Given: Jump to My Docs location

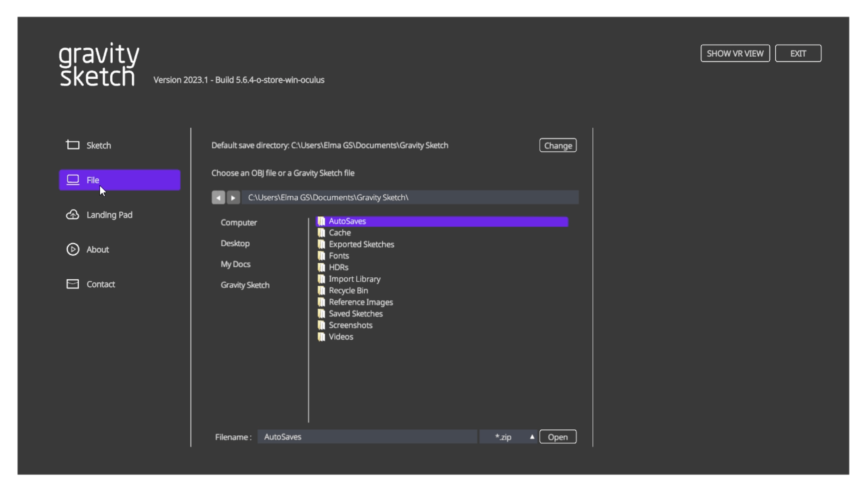Looking at the screenshot, I should (235, 264).
